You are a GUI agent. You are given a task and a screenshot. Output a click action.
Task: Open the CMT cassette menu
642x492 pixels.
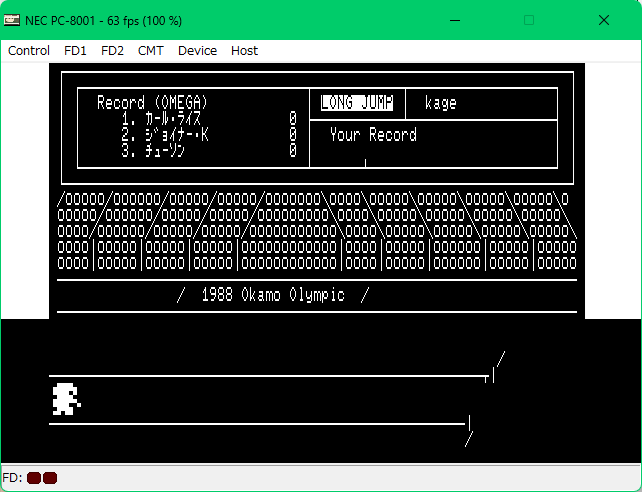pyautogui.click(x=151, y=50)
